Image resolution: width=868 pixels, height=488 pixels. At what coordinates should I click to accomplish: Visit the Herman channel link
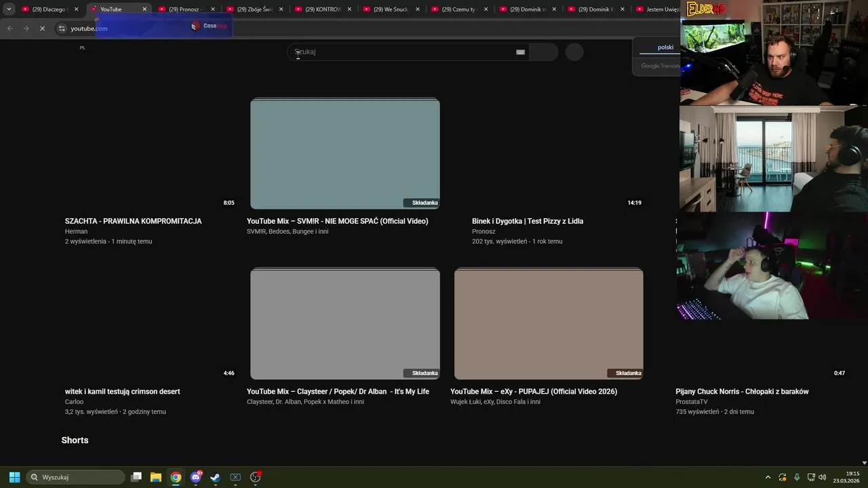coord(76,231)
